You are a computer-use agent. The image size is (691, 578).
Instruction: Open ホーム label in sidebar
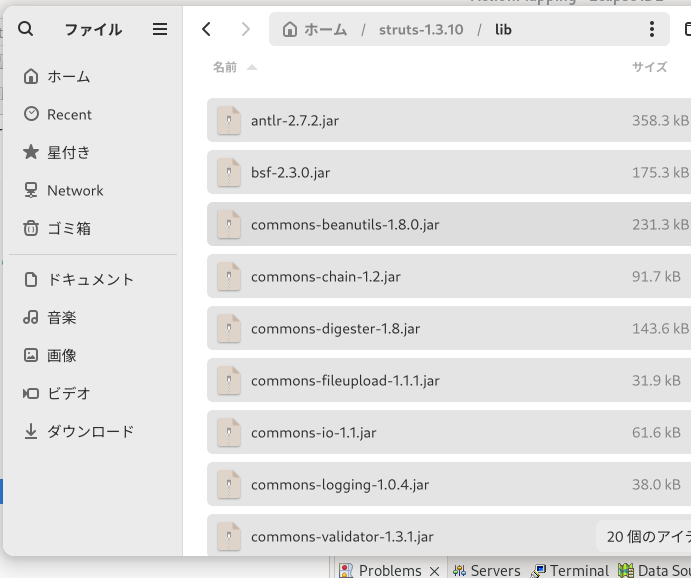(69, 76)
